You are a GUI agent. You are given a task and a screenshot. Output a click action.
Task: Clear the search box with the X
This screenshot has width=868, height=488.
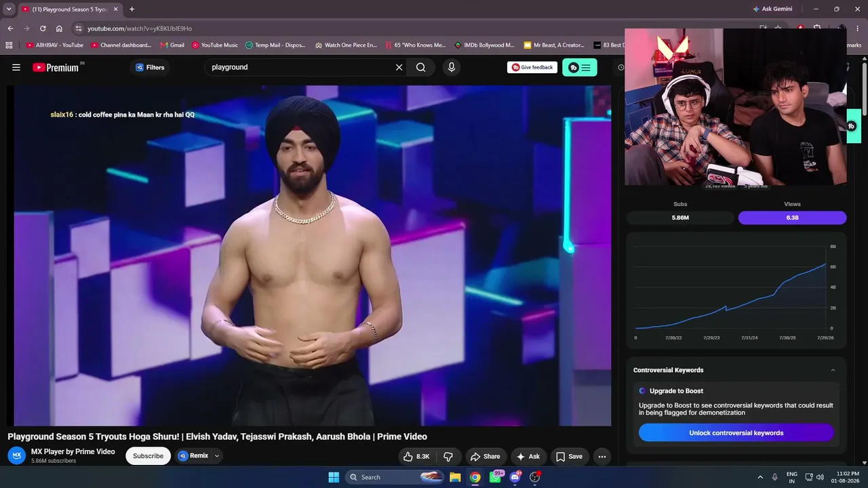point(399,67)
